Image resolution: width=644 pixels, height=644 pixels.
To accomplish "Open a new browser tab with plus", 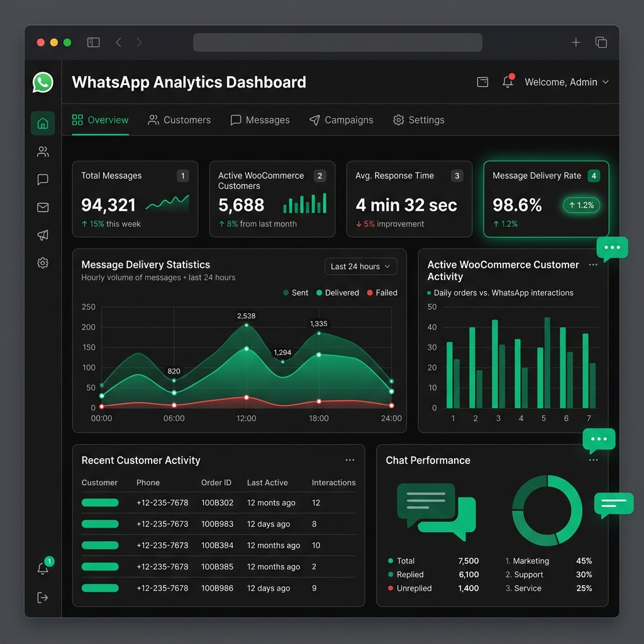I will 576,42.
